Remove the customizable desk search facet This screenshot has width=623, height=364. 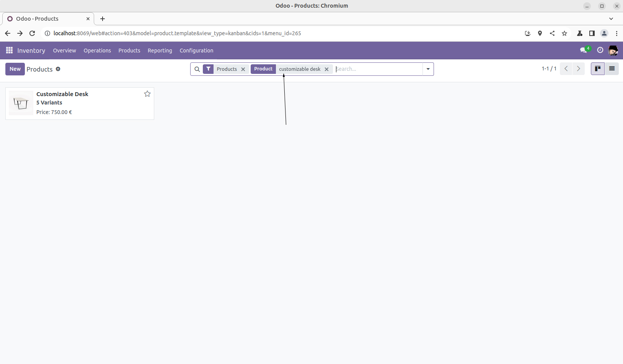click(326, 69)
